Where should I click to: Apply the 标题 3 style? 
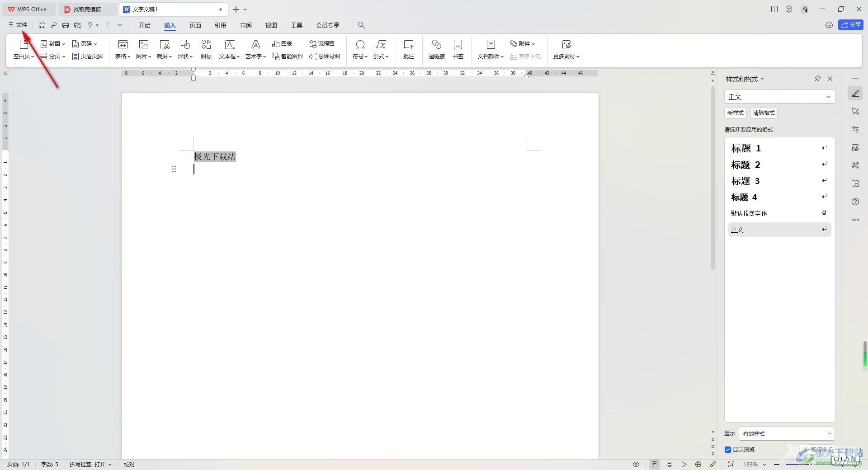779,181
